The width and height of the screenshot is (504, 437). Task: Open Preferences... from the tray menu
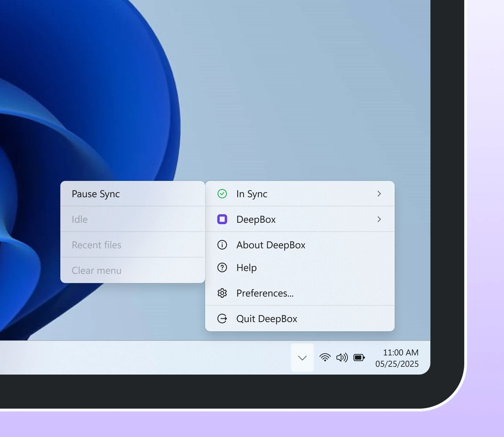[300, 293]
